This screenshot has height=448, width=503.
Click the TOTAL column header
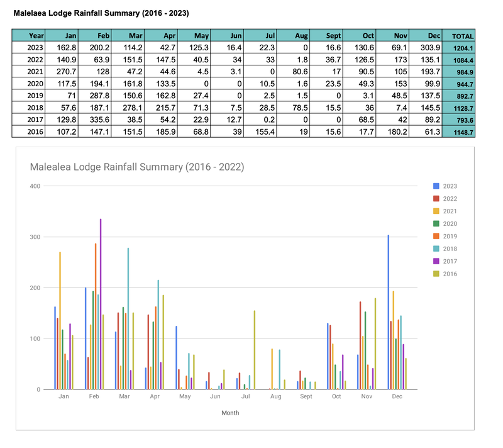(458, 35)
